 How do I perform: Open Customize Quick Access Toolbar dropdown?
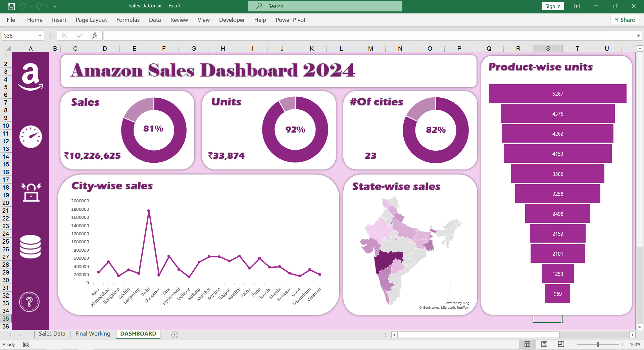pyautogui.click(x=55, y=6)
